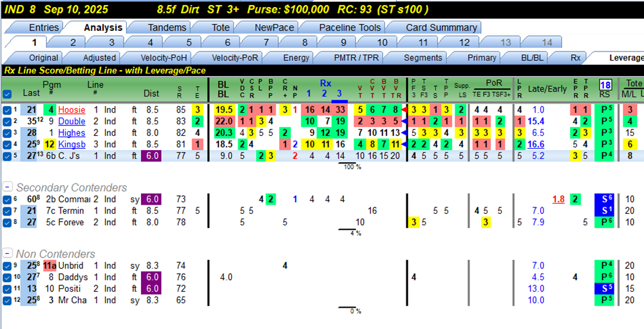Click the blue triangle marker on Kingsb row

(x=404, y=144)
